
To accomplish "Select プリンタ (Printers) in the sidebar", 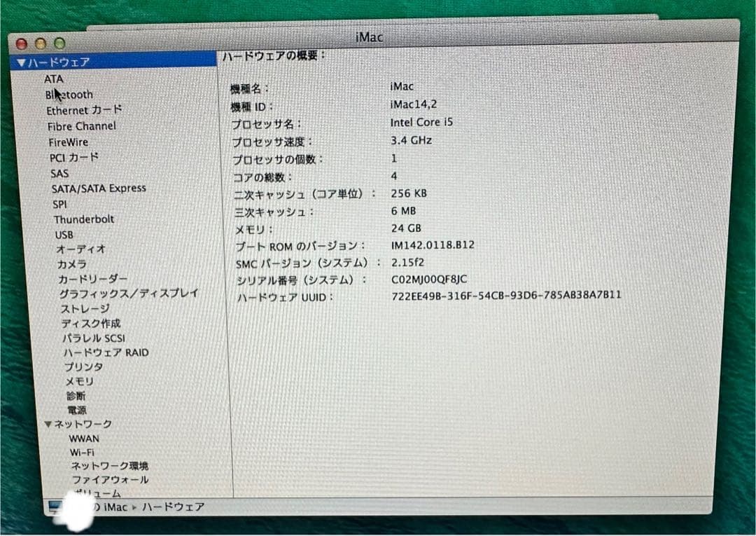I will click(78, 366).
